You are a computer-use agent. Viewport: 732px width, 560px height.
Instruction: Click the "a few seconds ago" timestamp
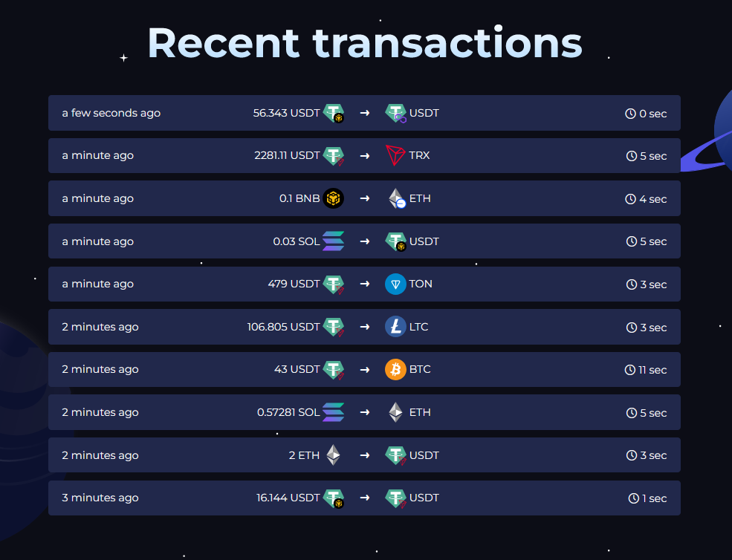coord(111,114)
